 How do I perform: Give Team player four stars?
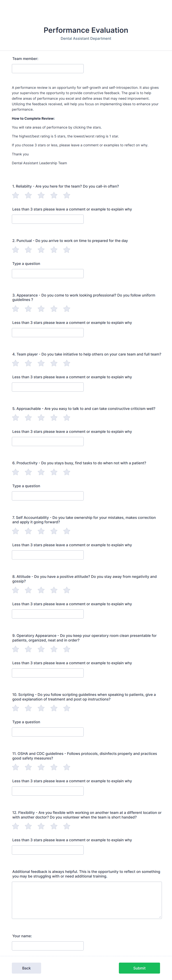pos(54,363)
